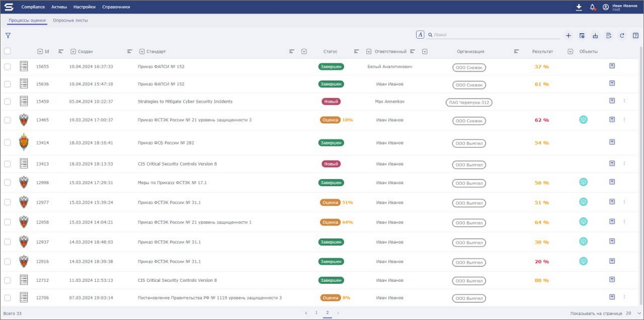Switch to the Опросные листы tab
This screenshot has height=320, width=644.
coord(70,20)
